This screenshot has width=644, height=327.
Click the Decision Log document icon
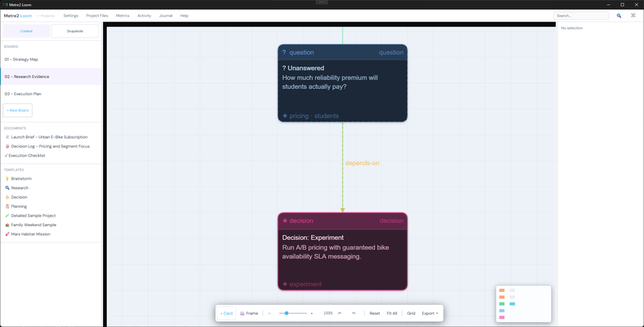7,146
